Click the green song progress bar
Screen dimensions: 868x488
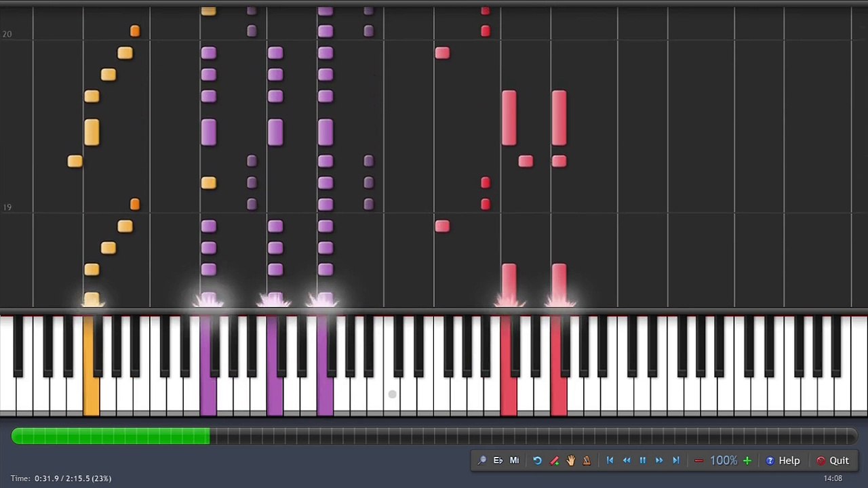111,437
